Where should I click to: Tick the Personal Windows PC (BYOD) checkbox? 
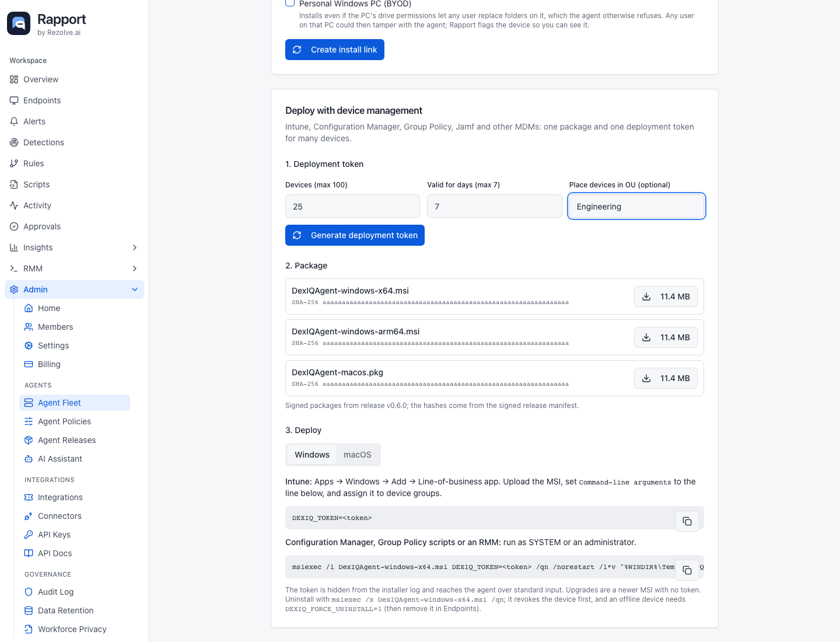coord(290,2)
